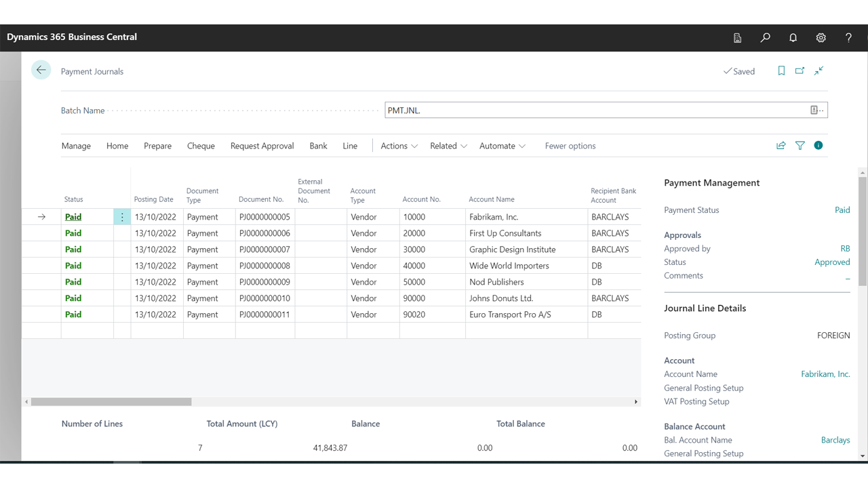Click the Approved status link

point(832,262)
